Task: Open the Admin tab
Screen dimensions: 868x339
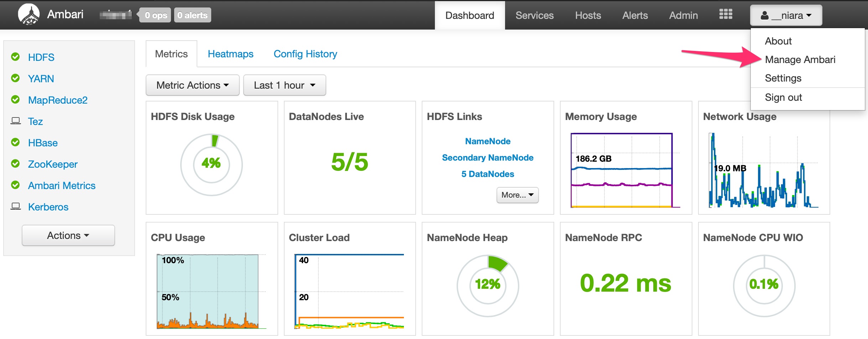Action: coord(683,15)
